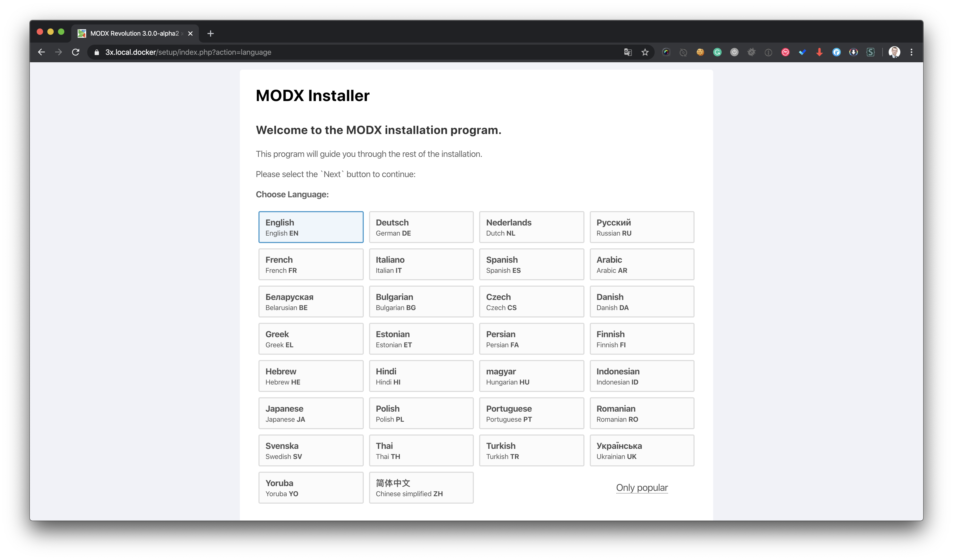Click the browser forward arrow
953x560 pixels.
pos(58,52)
